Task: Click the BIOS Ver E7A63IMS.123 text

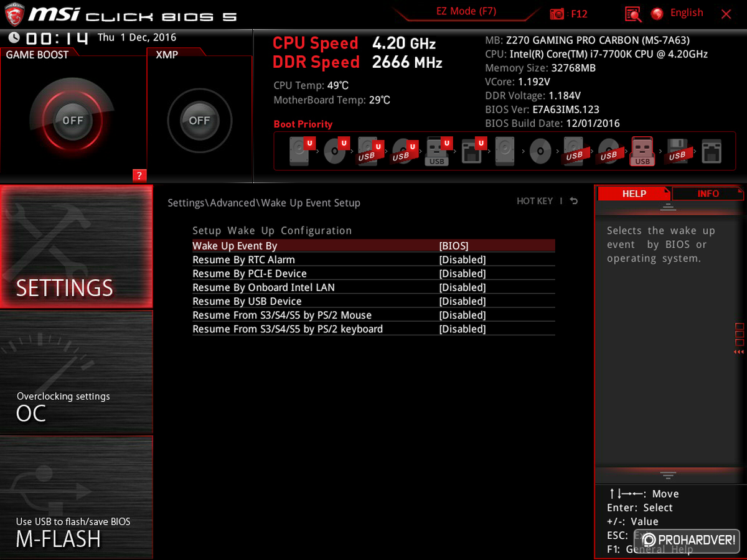Action: click(x=542, y=110)
